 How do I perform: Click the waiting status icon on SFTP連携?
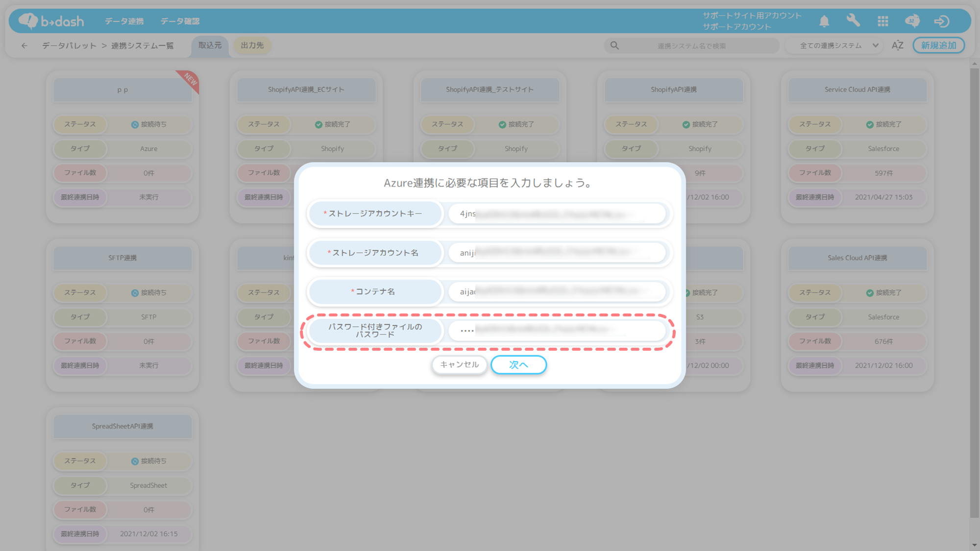pos(135,293)
